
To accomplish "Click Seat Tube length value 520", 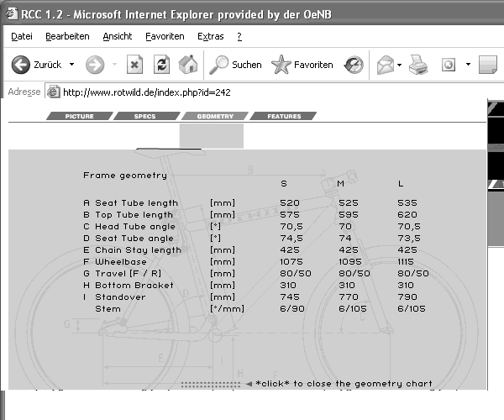I will [x=290, y=203].
